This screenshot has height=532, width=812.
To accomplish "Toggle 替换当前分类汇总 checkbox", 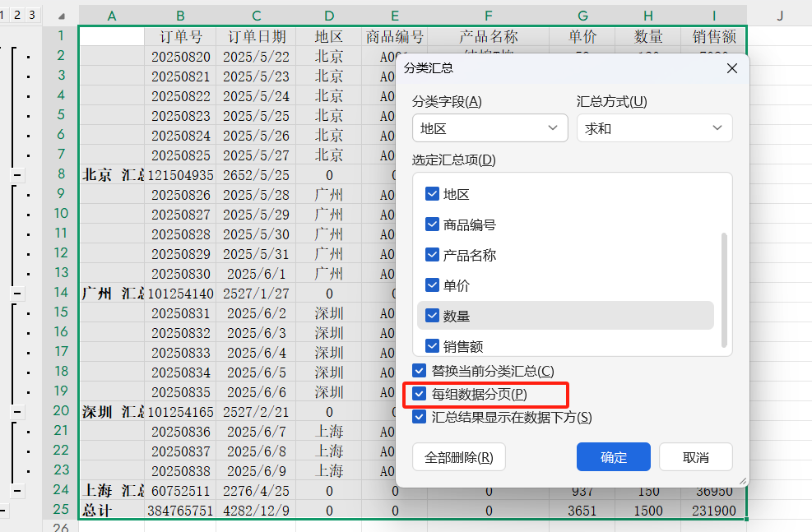I will (420, 372).
